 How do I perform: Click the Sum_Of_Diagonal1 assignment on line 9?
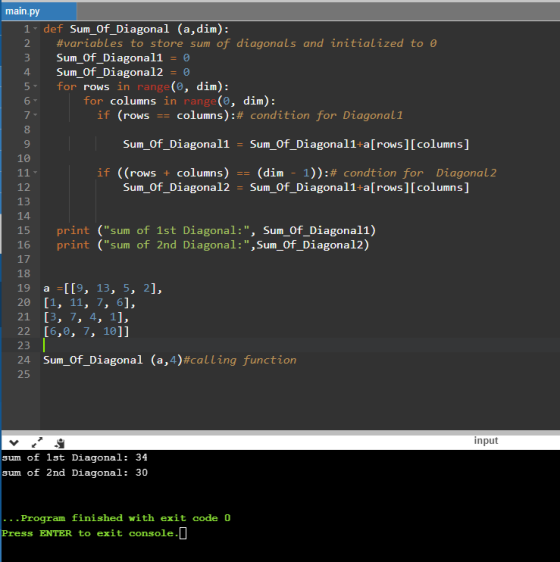pyautogui.click(x=296, y=144)
